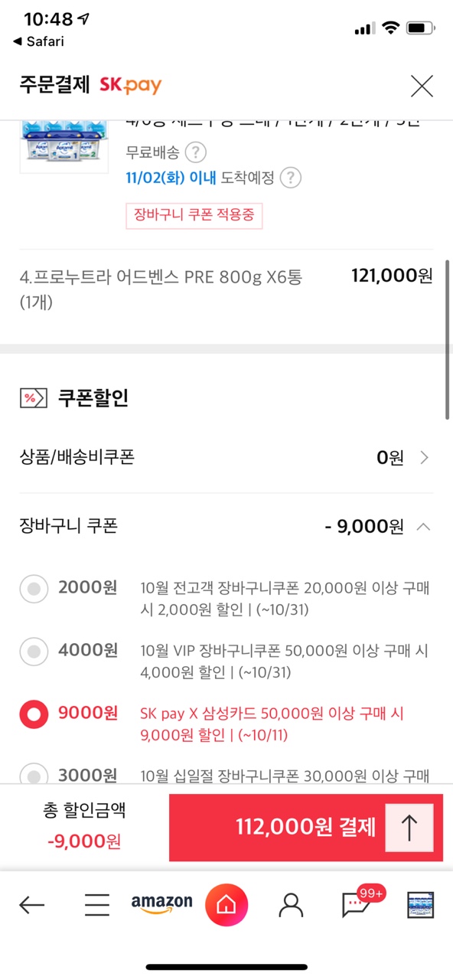
Task: Click the scroll-to-top arrow button
Action: tap(409, 828)
